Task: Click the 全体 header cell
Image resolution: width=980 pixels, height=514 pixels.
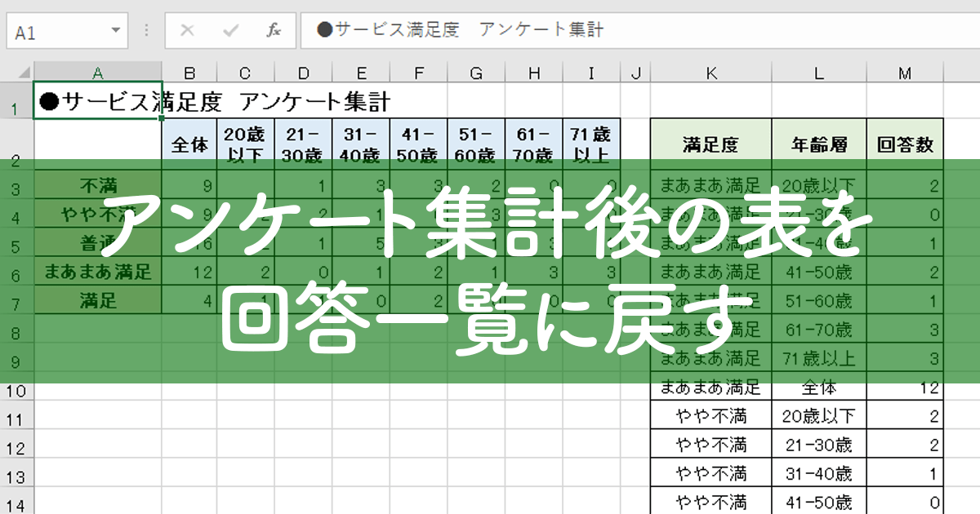Action: [x=189, y=144]
